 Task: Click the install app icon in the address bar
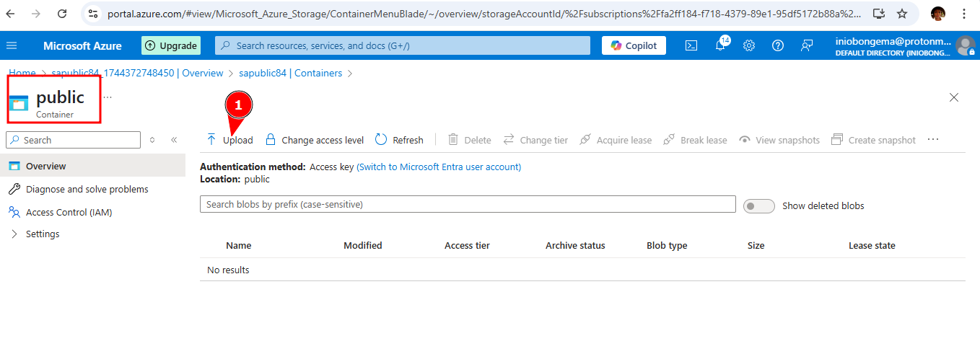(x=878, y=14)
